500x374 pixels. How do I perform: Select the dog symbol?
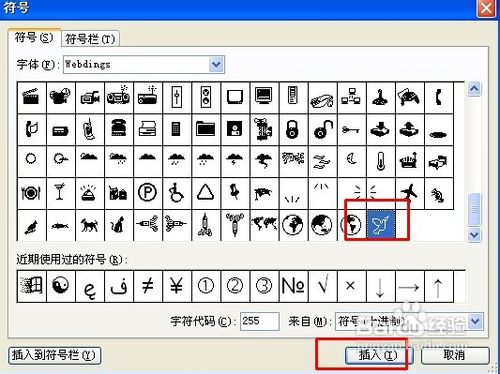point(90,225)
